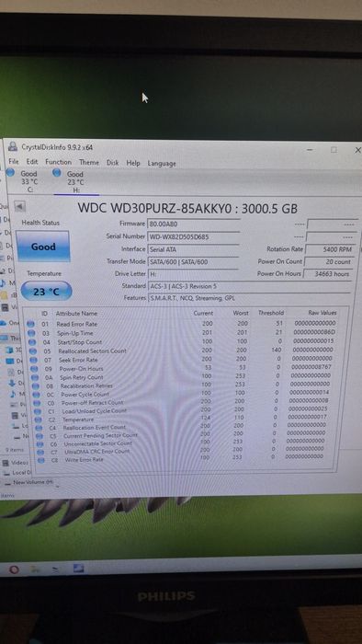362x644 pixels.
Task: Click the Worst column header
Action: [241, 313]
